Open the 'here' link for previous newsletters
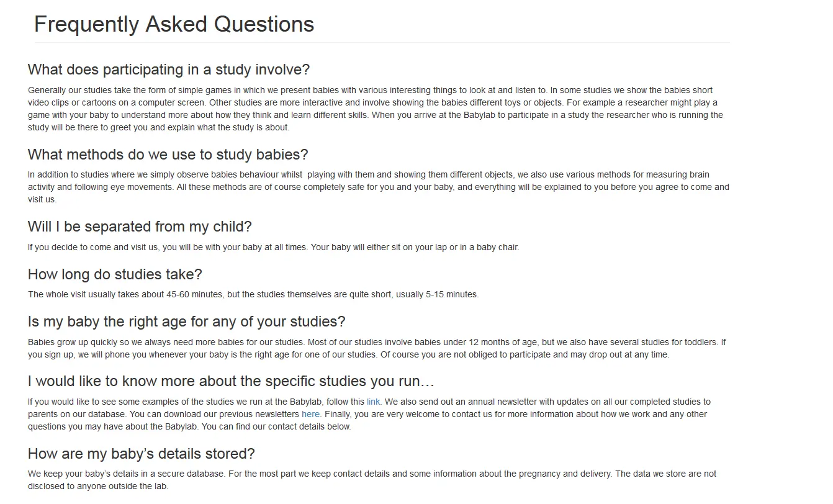The height and width of the screenshot is (504, 833). click(310, 414)
